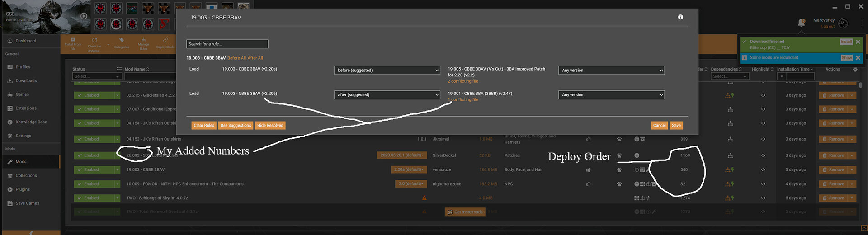Click the plus content icon in the Patches row
868x235 pixels.
[637, 155]
